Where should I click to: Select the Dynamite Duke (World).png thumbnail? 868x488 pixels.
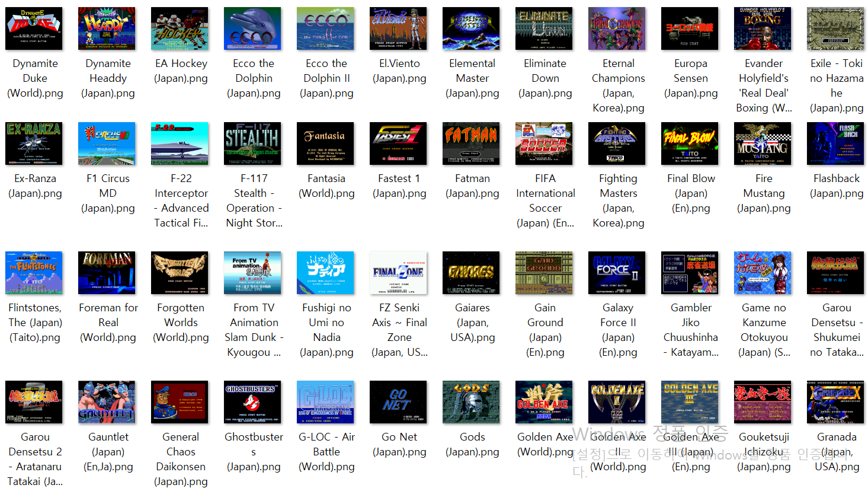[34, 28]
